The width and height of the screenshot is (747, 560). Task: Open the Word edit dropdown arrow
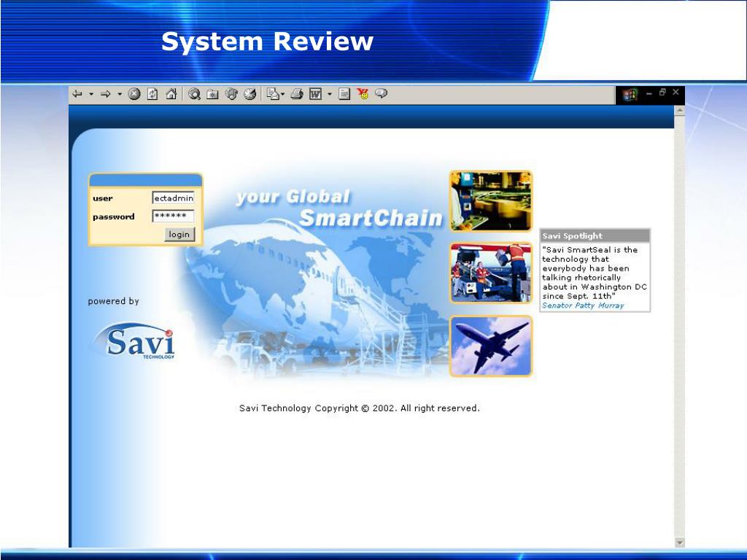tap(330, 94)
